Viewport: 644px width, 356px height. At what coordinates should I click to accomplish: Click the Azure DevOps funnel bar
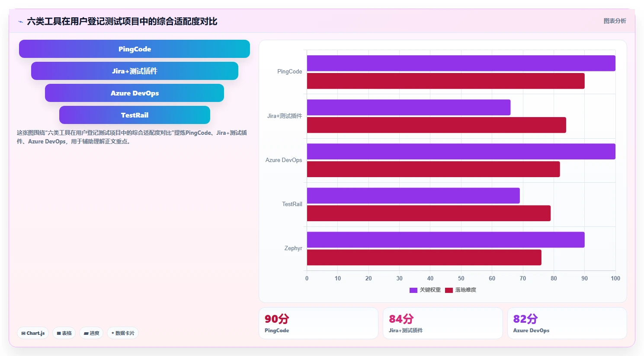tap(135, 93)
